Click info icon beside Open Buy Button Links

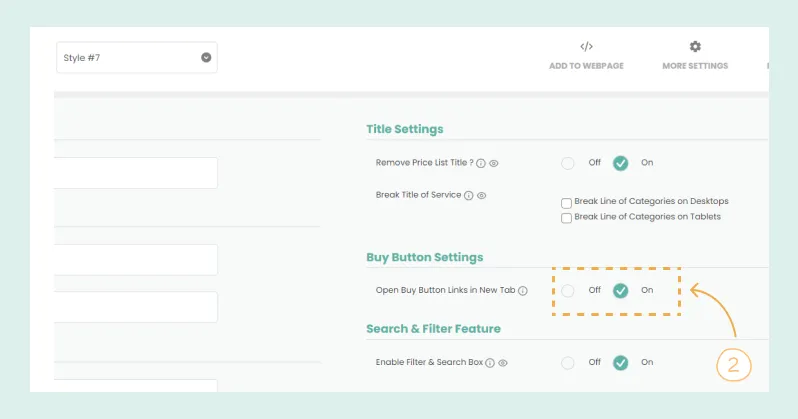[x=523, y=291]
